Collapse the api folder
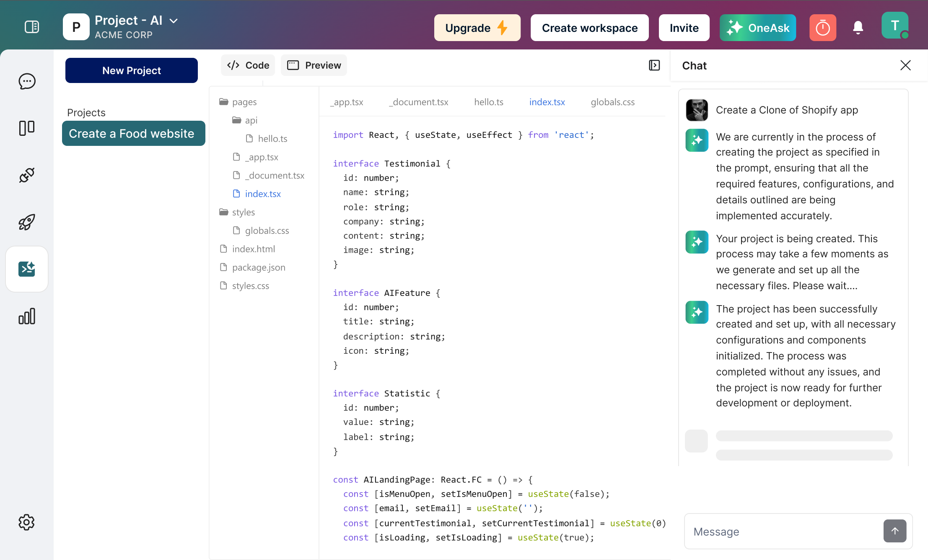Screen dimensions: 928x560 [245, 120]
